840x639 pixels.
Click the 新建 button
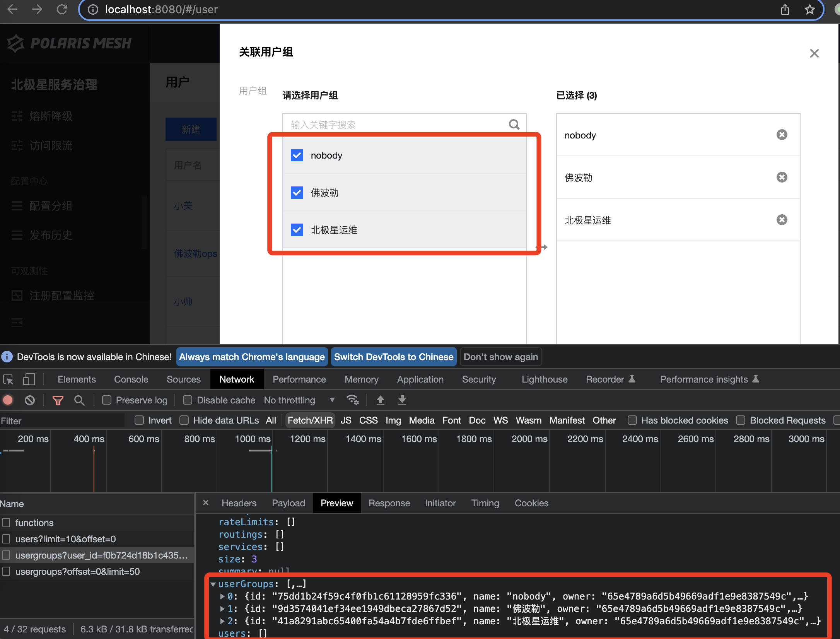click(x=191, y=129)
